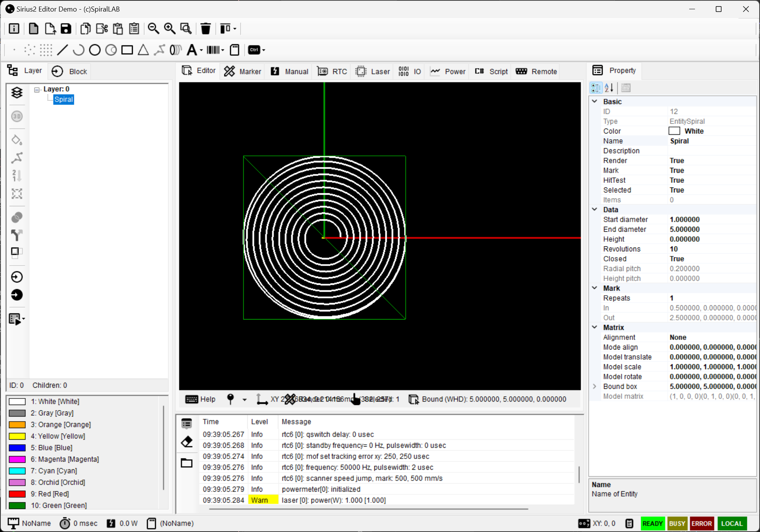Collapse the Basic property category
Image resolution: width=760 pixels, height=532 pixels.
point(595,101)
